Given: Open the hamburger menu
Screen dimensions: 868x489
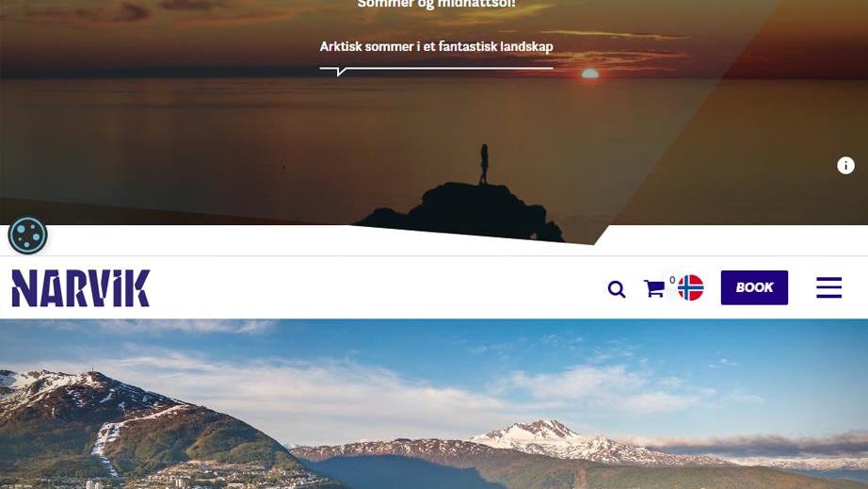Looking at the screenshot, I should point(828,287).
